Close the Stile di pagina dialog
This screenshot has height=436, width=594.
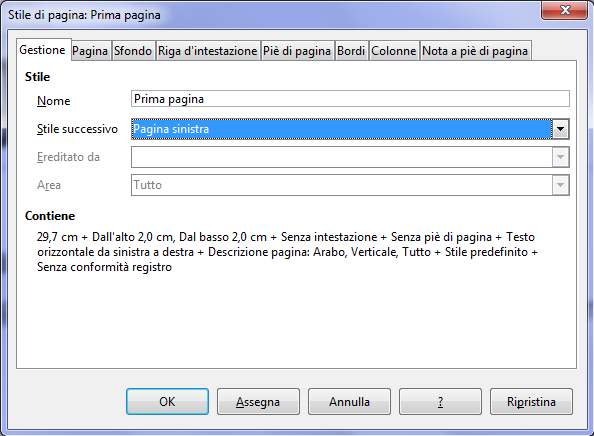tap(564, 10)
